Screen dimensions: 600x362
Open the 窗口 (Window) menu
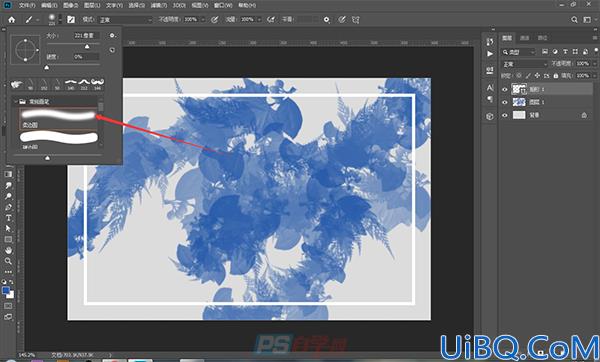(223, 5)
